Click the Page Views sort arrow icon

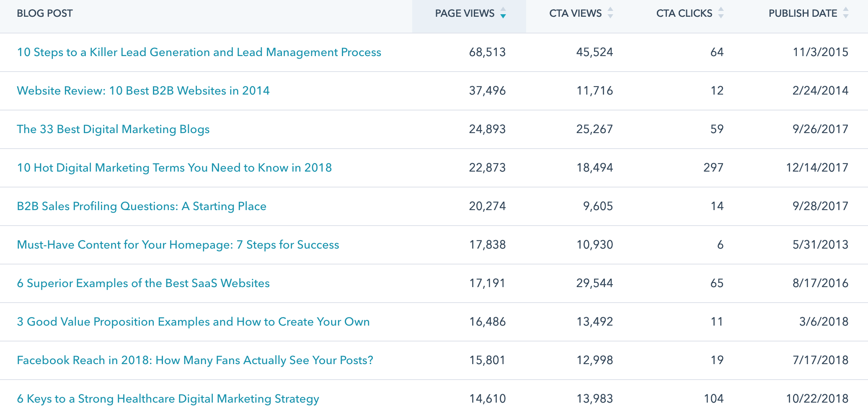point(503,13)
